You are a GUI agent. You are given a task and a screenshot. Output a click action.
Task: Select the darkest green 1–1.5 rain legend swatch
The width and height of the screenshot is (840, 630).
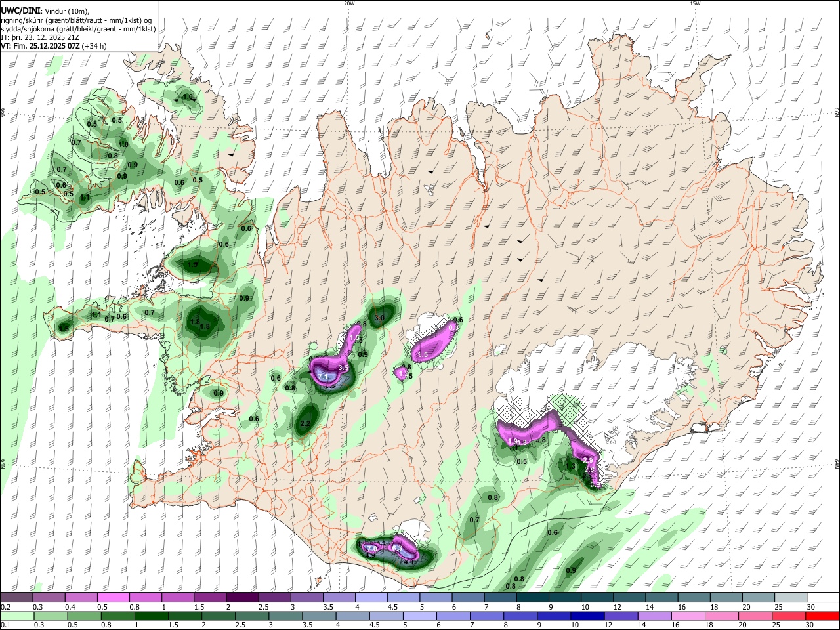[152, 616]
